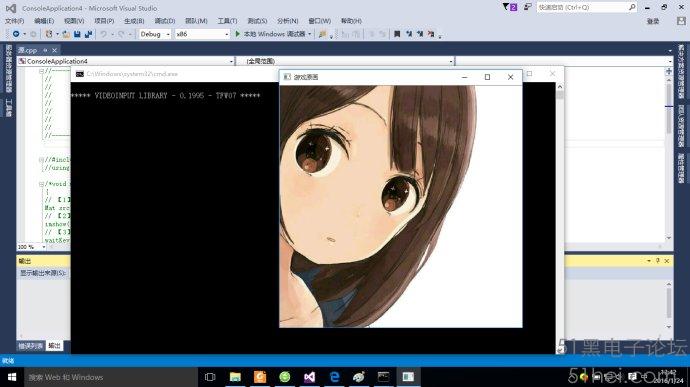This screenshot has height=387, width=690.
Task: Click the Save icon in the toolbar
Action: (x=77, y=34)
